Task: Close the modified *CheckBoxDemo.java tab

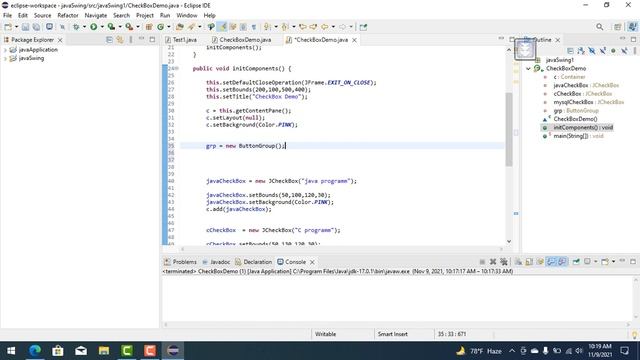Action: (355, 40)
